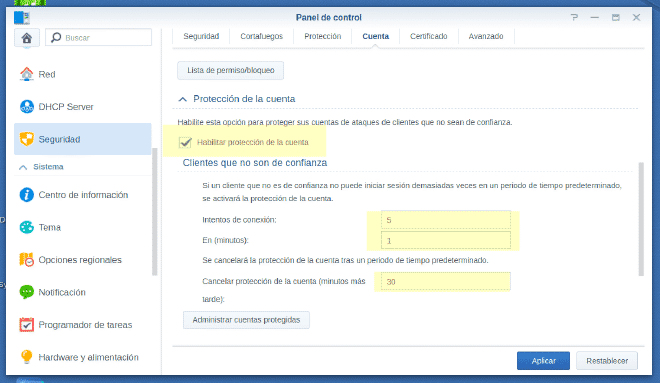Open the DHCP Server icon
The width and height of the screenshot is (660, 383).
click(27, 106)
